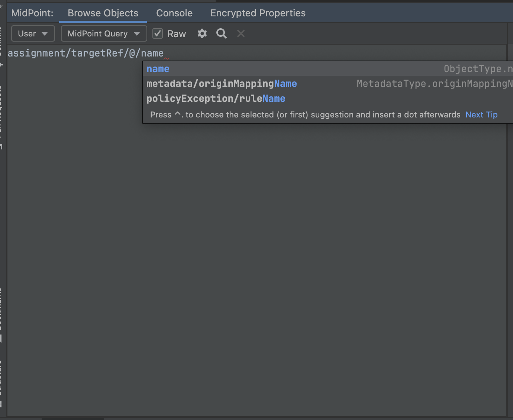This screenshot has width=513, height=420.
Task: Select the Browse Objects tab
Action: click(103, 13)
